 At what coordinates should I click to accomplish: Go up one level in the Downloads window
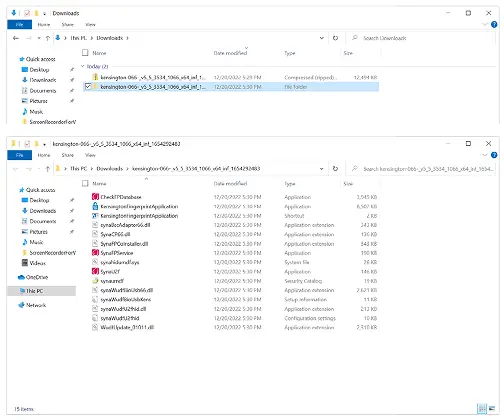tap(48, 38)
